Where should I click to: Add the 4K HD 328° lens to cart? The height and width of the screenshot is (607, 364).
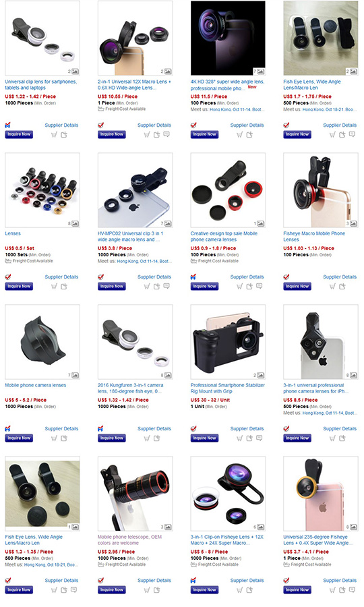pos(239,135)
